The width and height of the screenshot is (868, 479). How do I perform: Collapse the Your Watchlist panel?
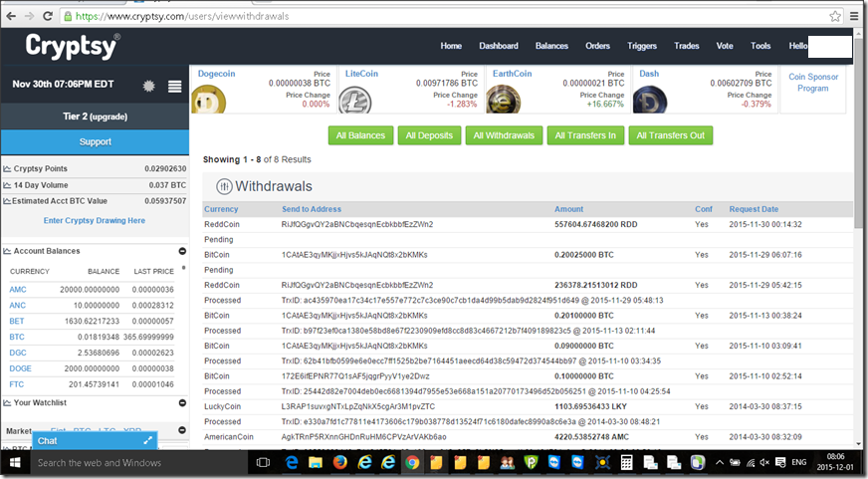point(182,403)
